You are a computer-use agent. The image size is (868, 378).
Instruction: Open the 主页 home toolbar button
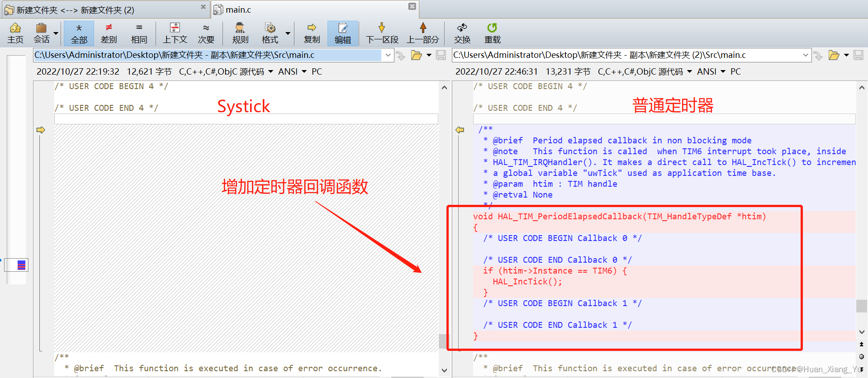pyautogui.click(x=15, y=33)
